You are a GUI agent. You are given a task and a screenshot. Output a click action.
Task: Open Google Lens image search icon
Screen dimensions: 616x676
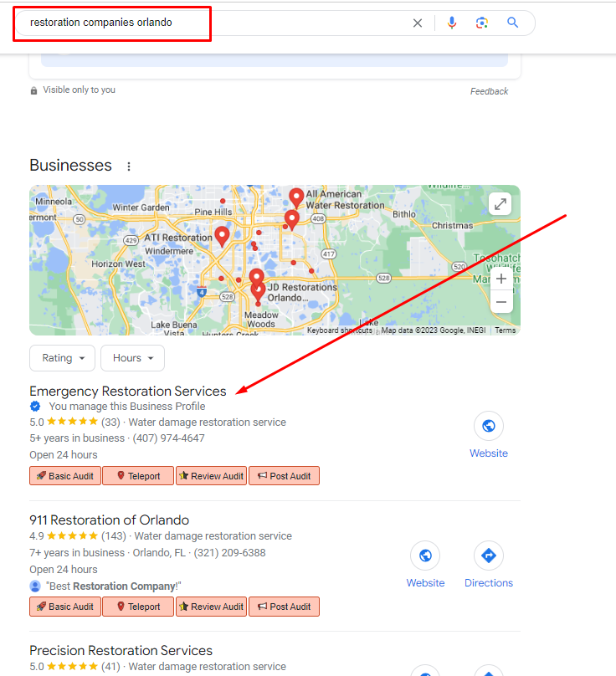point(482,23)
